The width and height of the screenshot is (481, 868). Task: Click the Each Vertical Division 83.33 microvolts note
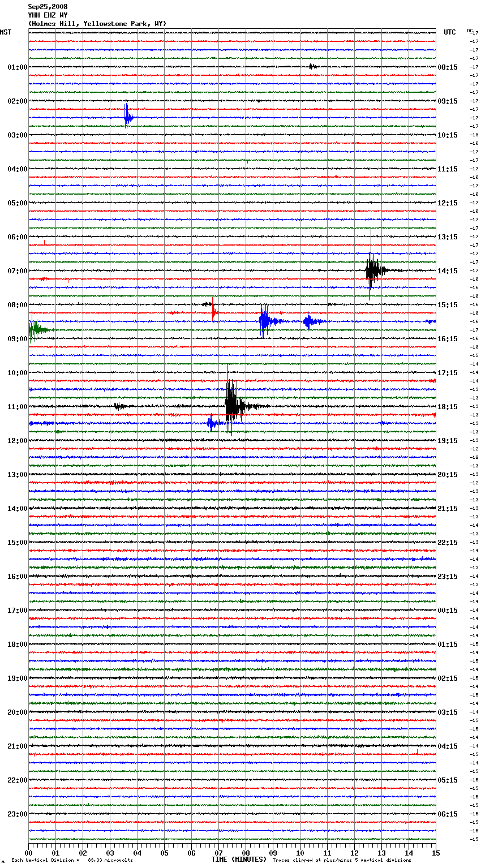point(72,860)
